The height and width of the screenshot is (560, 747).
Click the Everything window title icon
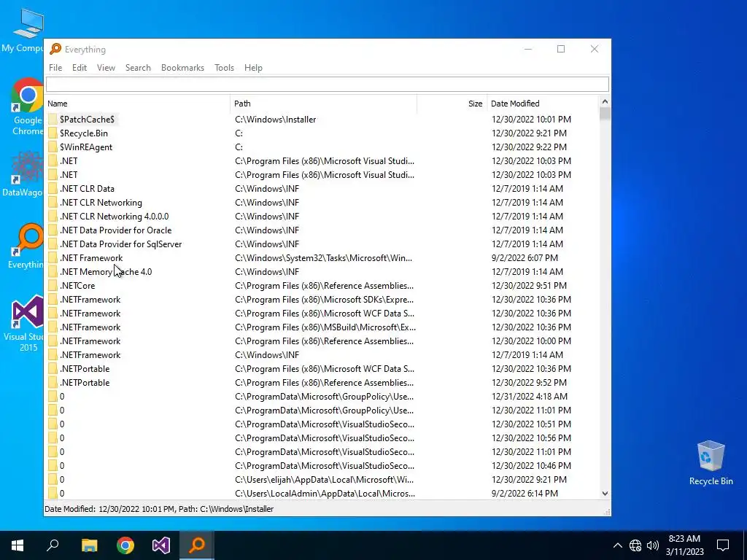pyautogui.click(x=55, y=49)
